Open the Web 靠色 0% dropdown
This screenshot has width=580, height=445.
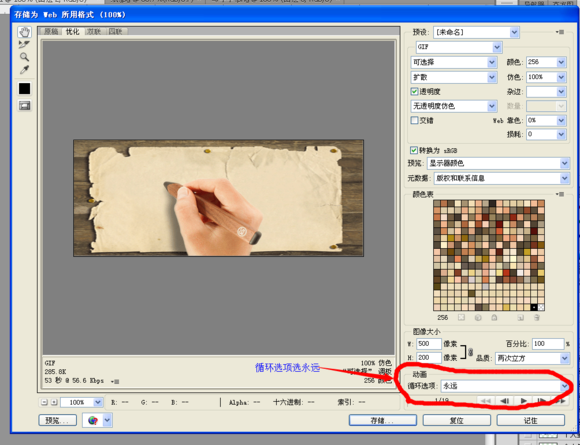point(546,120)
